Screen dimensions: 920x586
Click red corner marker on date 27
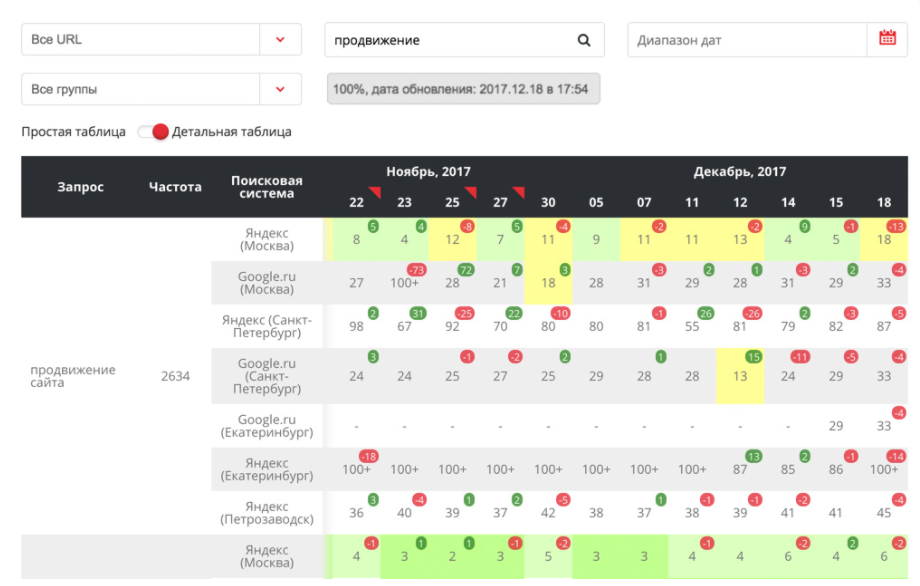(518, 192)
